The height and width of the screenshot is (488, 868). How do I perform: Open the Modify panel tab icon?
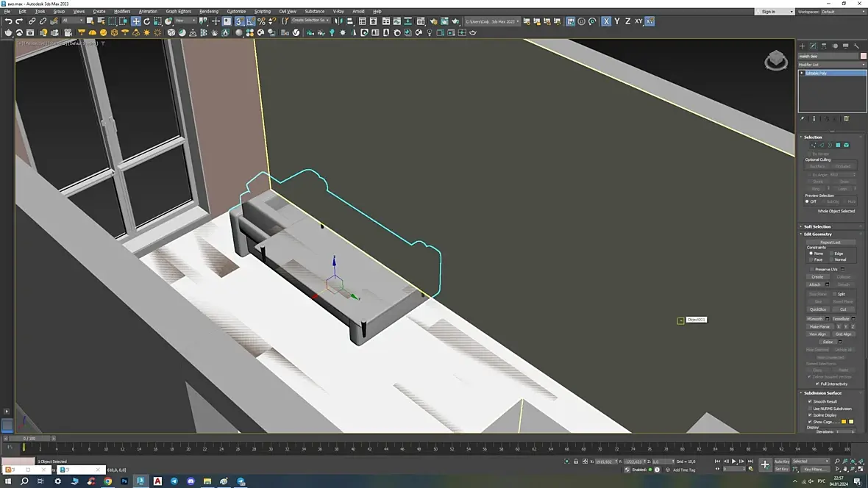813,46
